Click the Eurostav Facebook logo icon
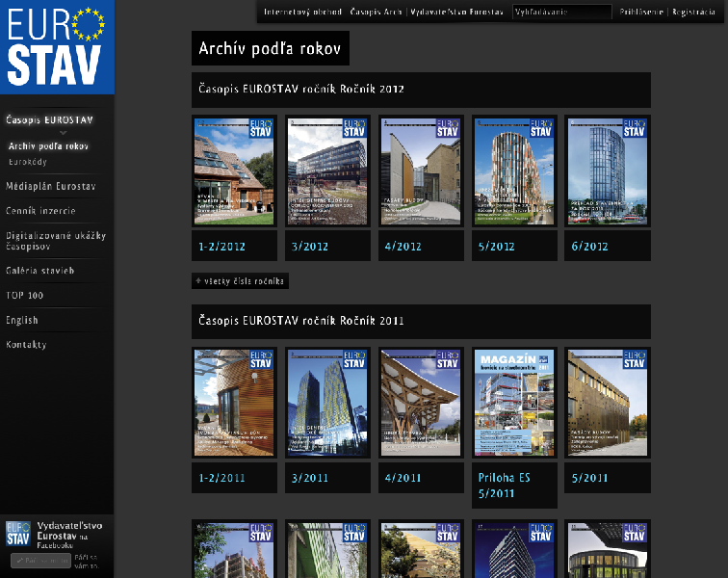The height and width of the screenshot is (578, 728). tap(18, 534)
